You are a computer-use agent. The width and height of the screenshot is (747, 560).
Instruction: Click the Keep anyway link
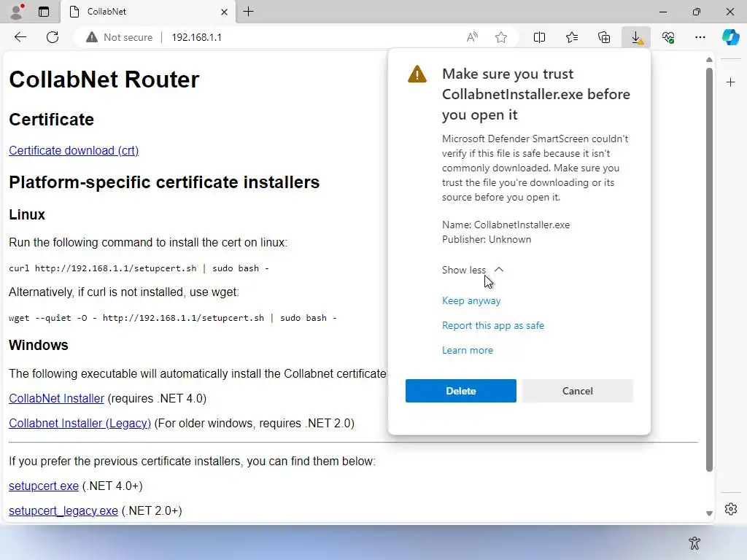pos(471,301)
